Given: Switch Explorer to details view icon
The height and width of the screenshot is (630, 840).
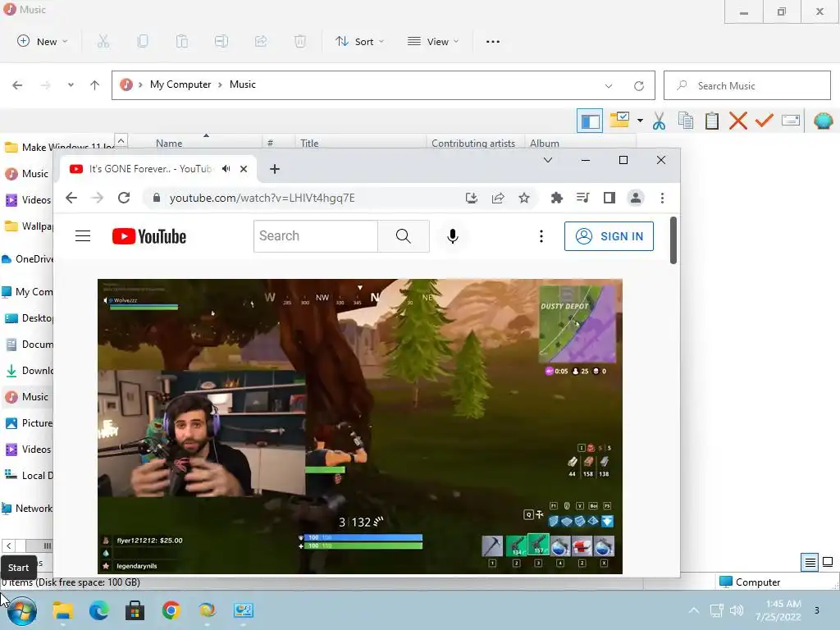Looking at the screenshot, I should pyautogui.click(x=810, y=562).
